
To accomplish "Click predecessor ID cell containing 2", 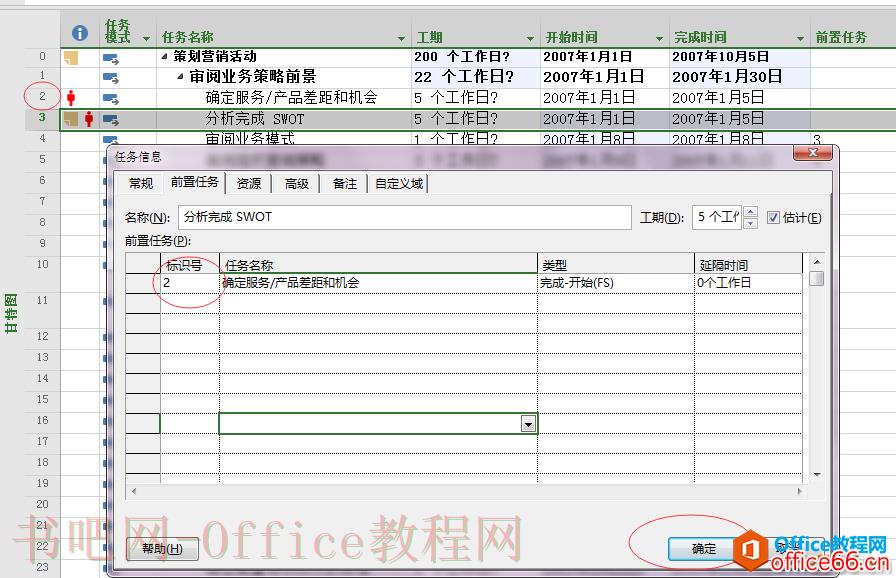I will pyautogui.click(x=190, y=283).
